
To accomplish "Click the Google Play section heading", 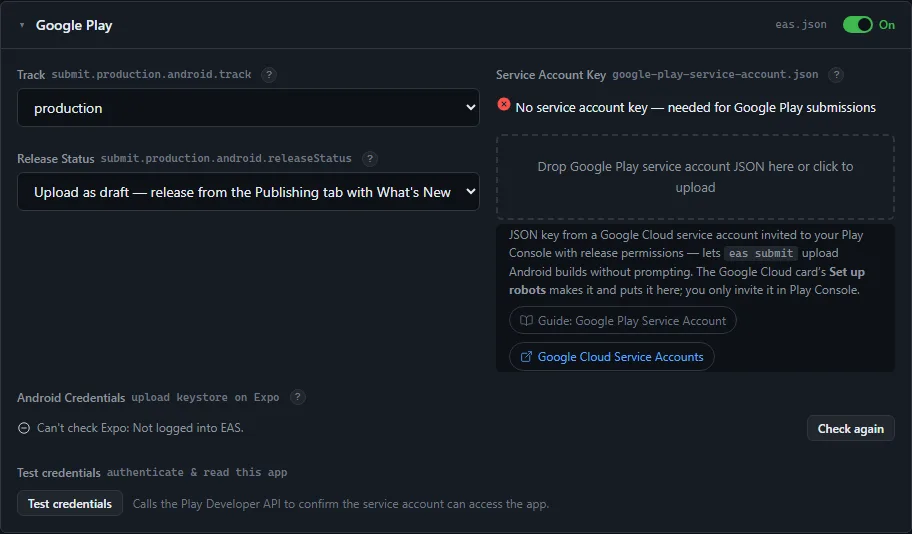I will pyautogui.click(x=74, y=25).
